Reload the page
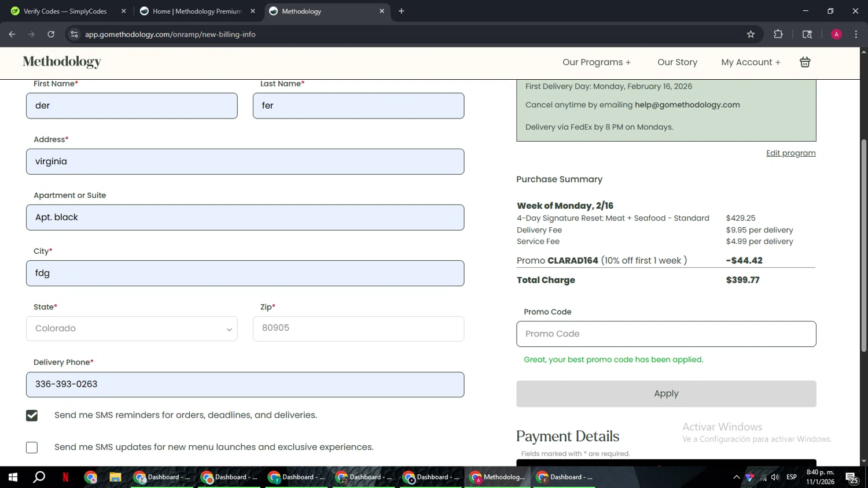Viewport: 868px width, 488px height. (51, 34)
